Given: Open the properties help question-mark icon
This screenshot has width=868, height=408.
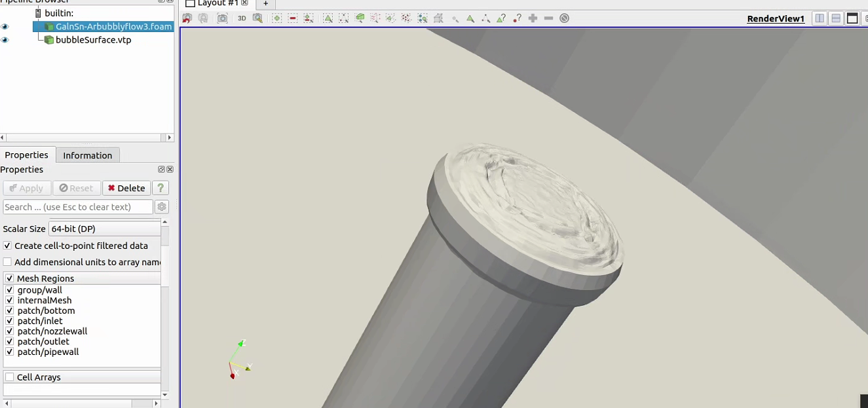Looking at the screenshot, I should (160, 188).
